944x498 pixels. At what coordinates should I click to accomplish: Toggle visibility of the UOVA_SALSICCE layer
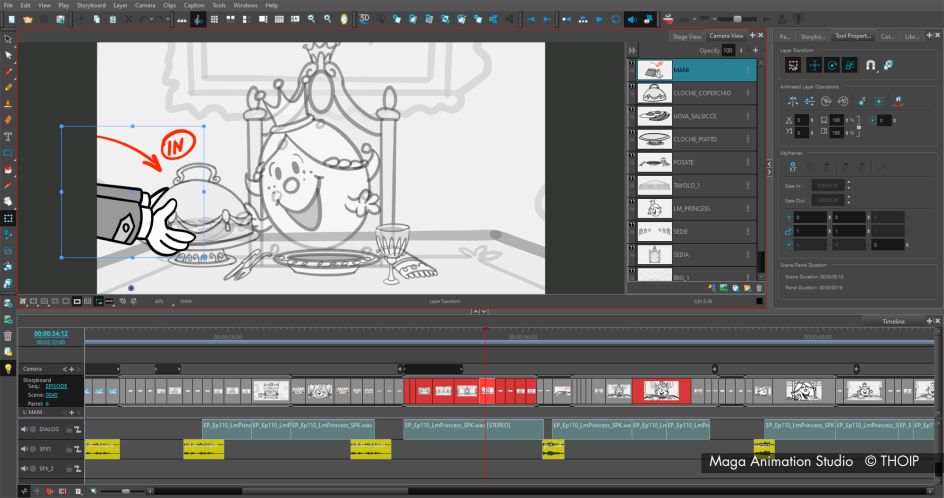point(632,109)
